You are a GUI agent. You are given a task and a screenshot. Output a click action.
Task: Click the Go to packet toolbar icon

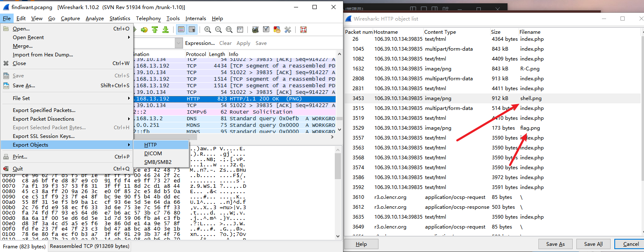[x=144, y=30]
